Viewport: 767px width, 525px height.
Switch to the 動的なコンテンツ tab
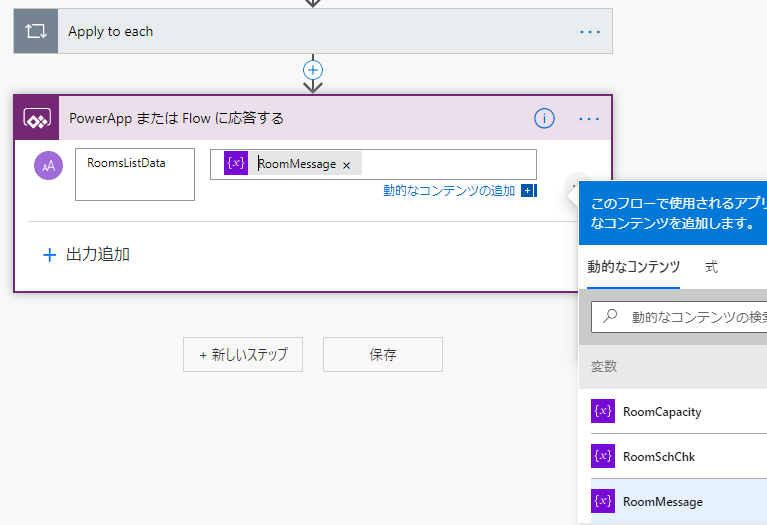point(633,267)
